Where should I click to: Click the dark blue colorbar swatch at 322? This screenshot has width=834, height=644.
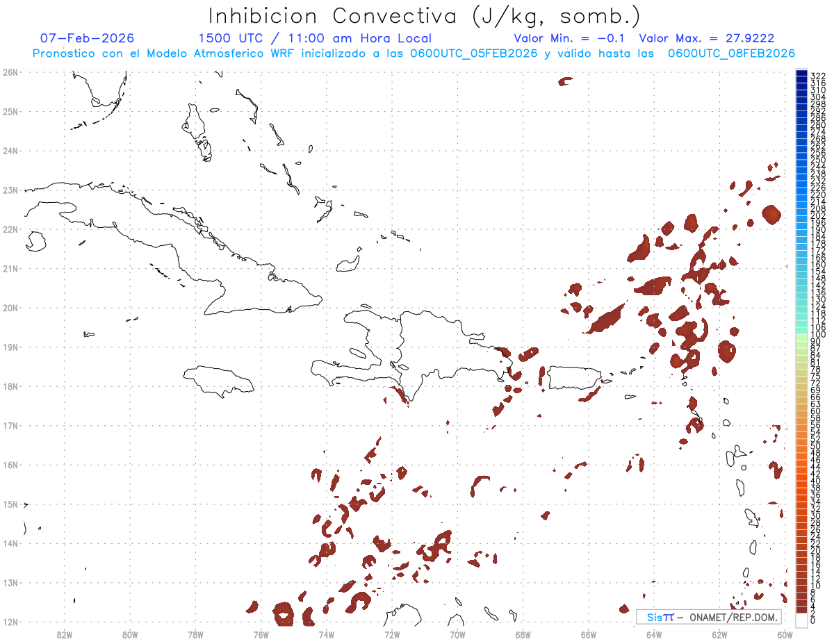point(802,74)
